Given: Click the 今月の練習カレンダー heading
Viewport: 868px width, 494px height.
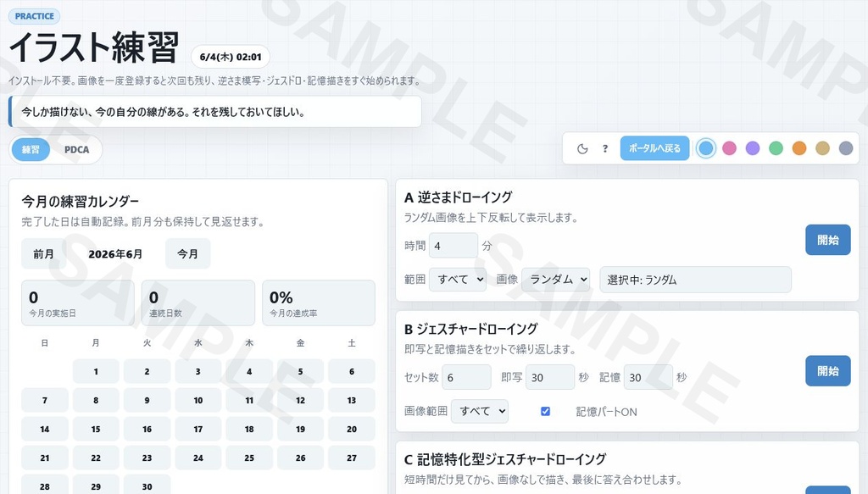Looking at the screenshot, I should tap(81, 201).
